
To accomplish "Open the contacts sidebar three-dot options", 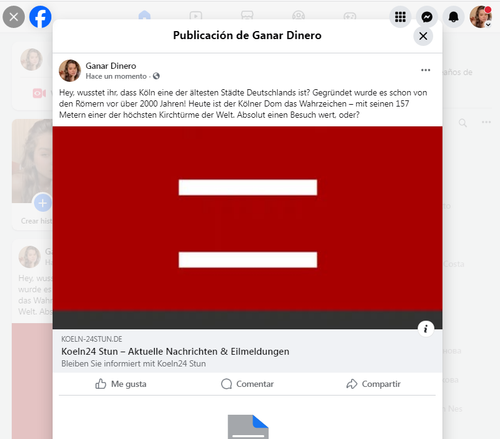I will tap(486, 122).
